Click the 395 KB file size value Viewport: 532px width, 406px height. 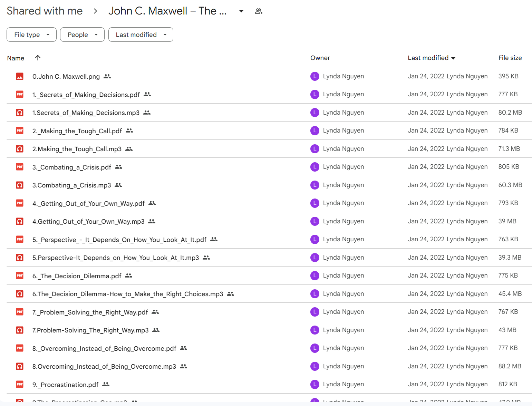pyautogui.click(x=508, y=76)
